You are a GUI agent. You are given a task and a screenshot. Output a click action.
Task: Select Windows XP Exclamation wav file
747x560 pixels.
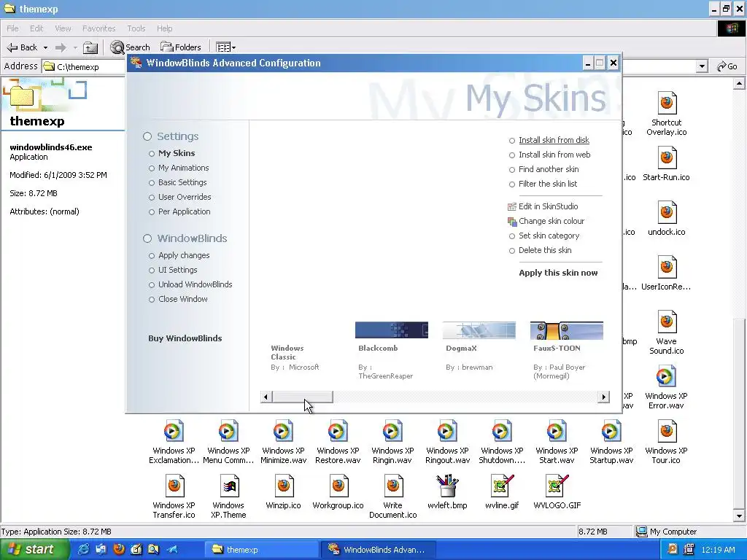tap(174, 432)
